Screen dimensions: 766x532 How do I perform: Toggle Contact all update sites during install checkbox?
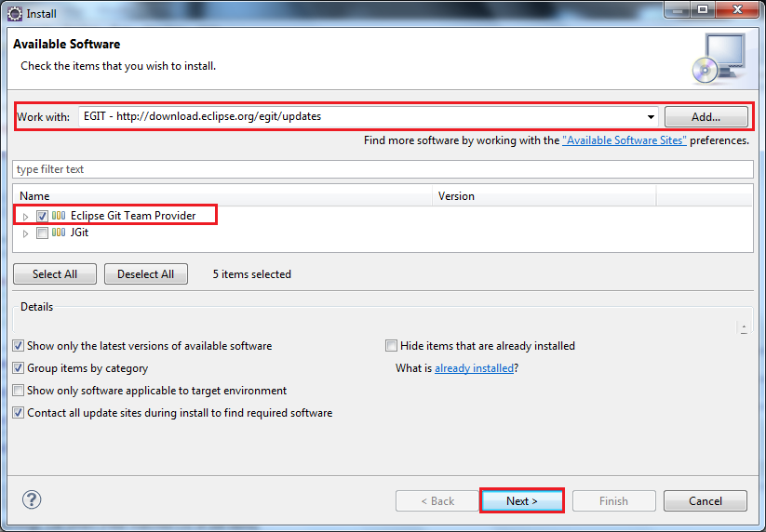[x=18, y=413]
